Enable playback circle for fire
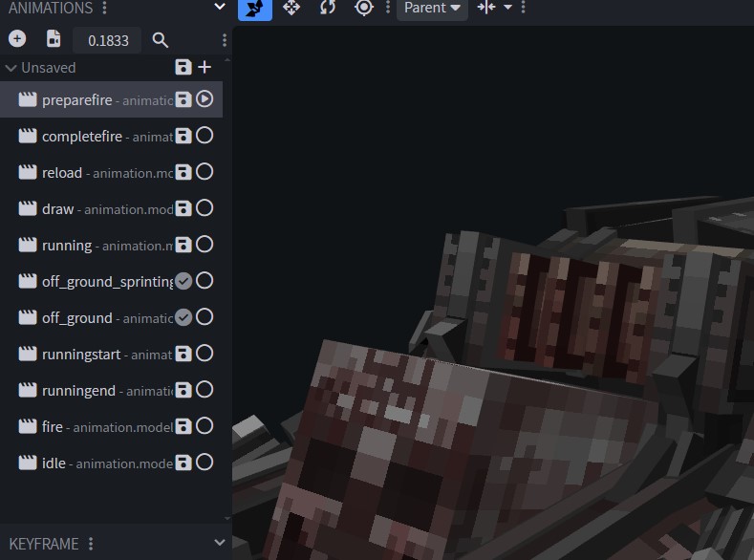 [x=205, y=426]
